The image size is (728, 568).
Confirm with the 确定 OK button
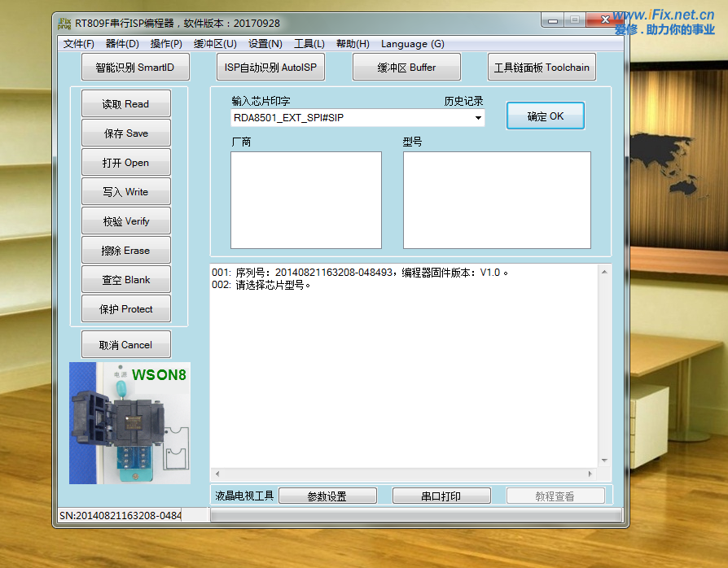(x=545, y=116)
